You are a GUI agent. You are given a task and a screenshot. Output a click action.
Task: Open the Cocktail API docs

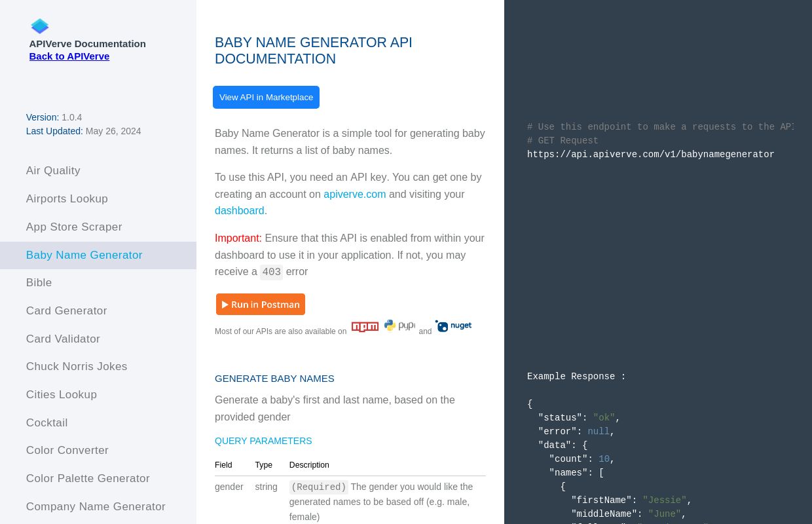(98, 423)
